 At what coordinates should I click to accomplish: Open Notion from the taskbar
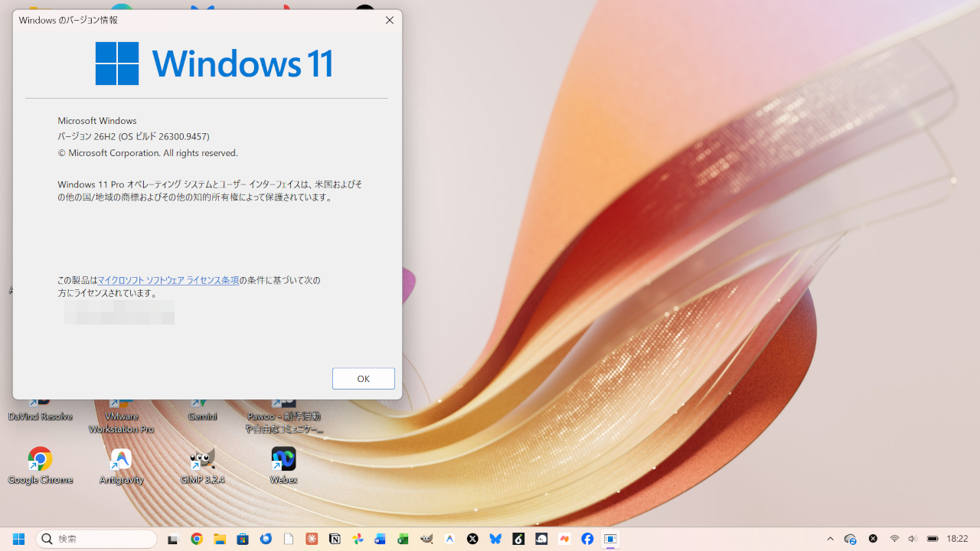[x=335, y=539]
